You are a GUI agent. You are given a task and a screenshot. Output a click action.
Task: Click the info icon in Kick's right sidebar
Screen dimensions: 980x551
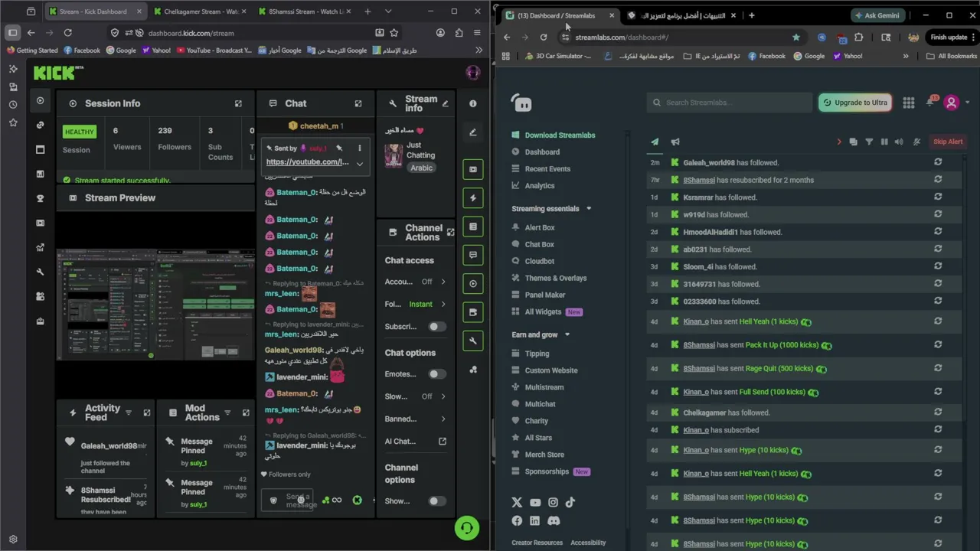click(472, 103)
